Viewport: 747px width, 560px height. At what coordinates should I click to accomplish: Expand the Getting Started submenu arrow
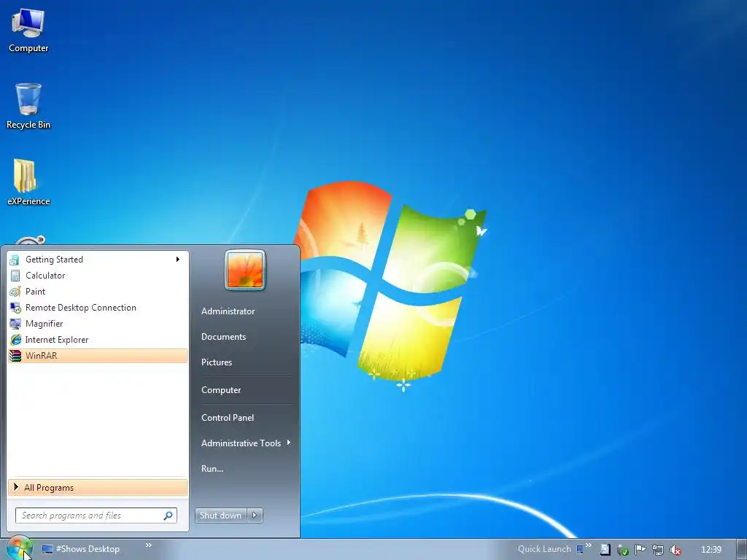coord(178,260)
